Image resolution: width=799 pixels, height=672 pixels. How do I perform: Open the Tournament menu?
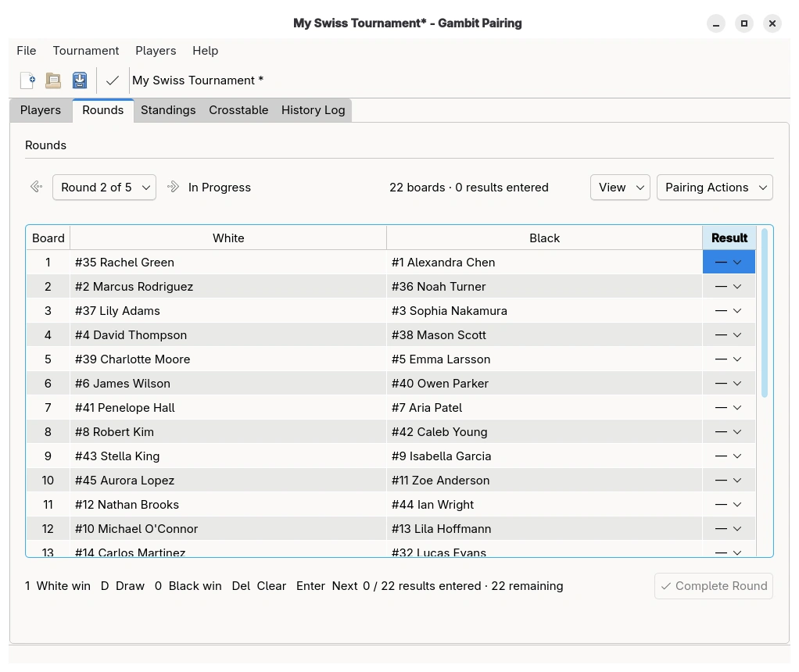(86, 51)
